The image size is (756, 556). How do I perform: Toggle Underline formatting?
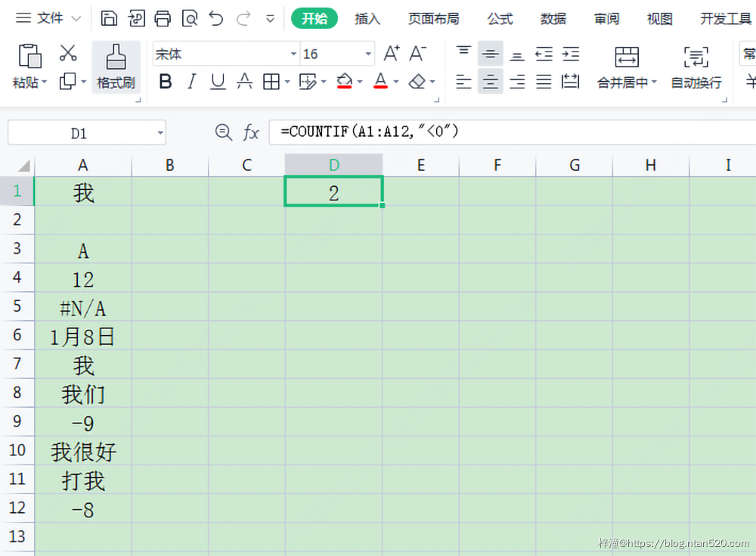pyautogui.click(x=218, y=81)
